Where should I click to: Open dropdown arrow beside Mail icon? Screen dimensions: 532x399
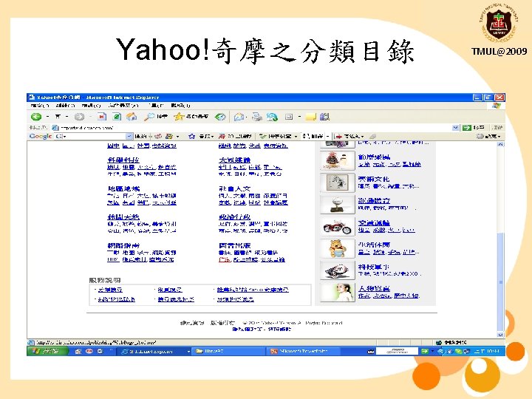246,117
